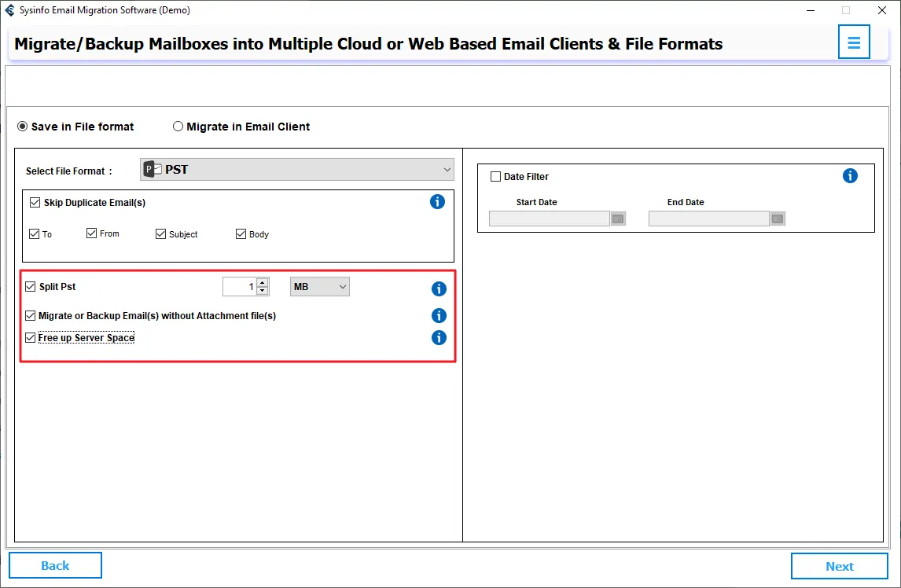Click info icon next to Date Filter
This screenshot has width=901, height=588.
pos(850,176)
